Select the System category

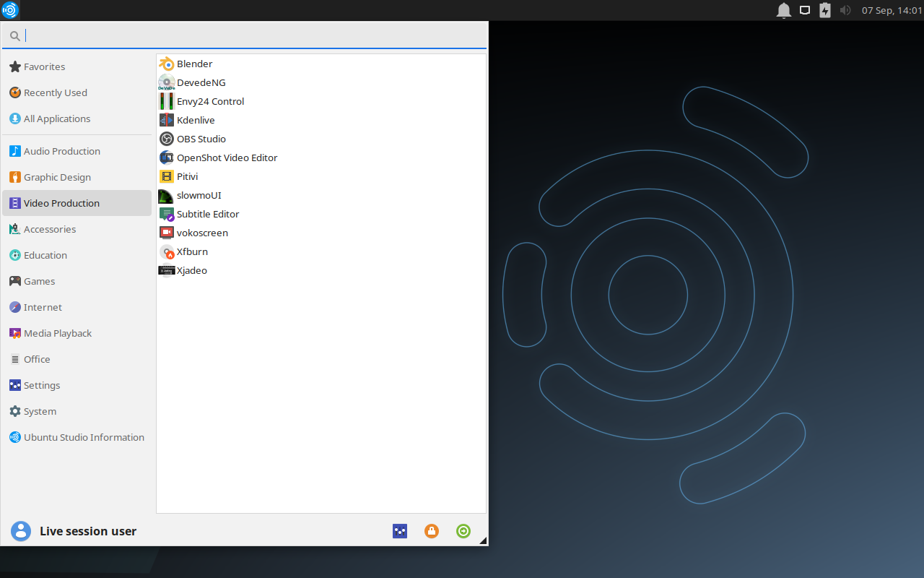[x=77, y=411]
